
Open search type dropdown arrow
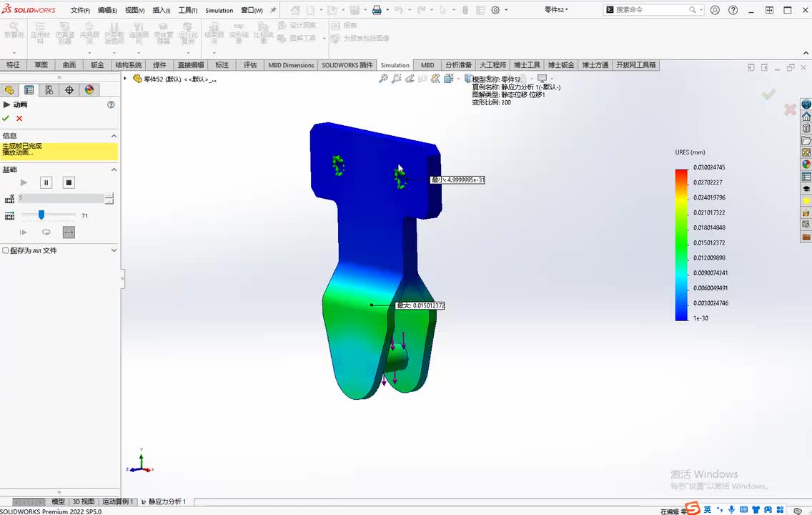[x=700, y=10]
